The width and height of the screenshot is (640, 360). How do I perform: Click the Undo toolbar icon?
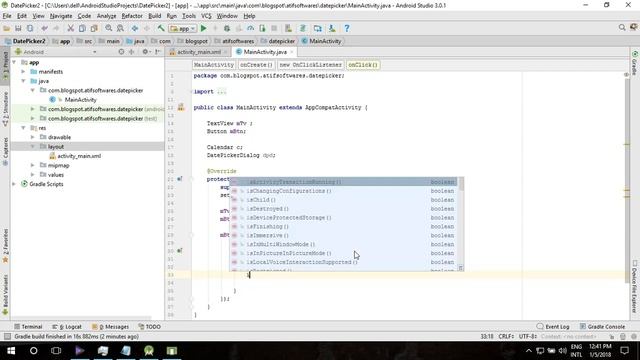point(44,29)
